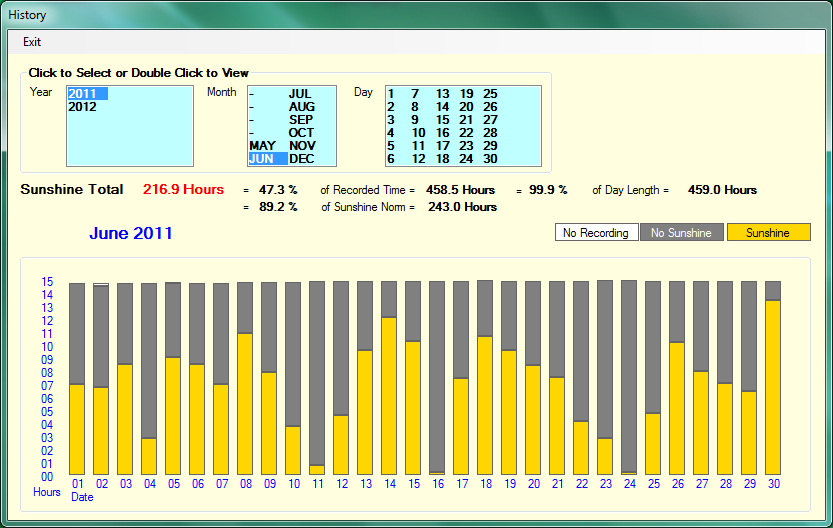Click the yellow Sunshine legend box
833x528 pixels.
(x=768, y=233)
